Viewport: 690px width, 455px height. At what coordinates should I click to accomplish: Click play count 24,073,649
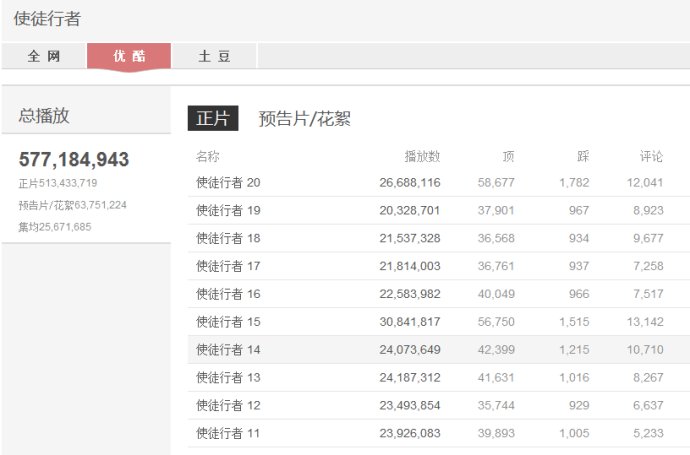click(x=410, y=350)
